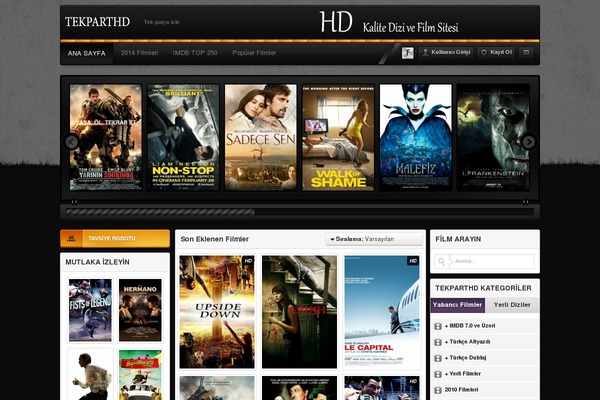This screenshot has width=600, height=400.
Task: Switch to the Yerli Diziler tab
Action: (x=512, y=305)
